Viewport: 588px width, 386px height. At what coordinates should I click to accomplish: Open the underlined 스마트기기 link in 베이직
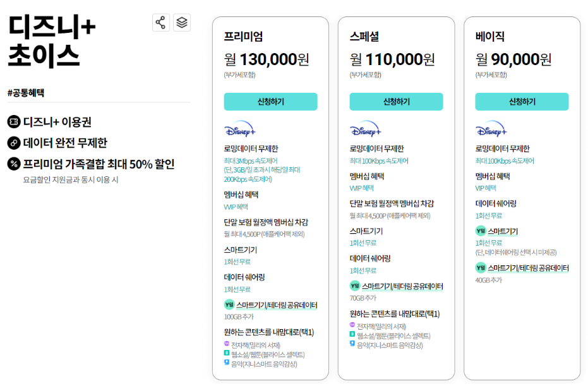[x=503, y=231]
